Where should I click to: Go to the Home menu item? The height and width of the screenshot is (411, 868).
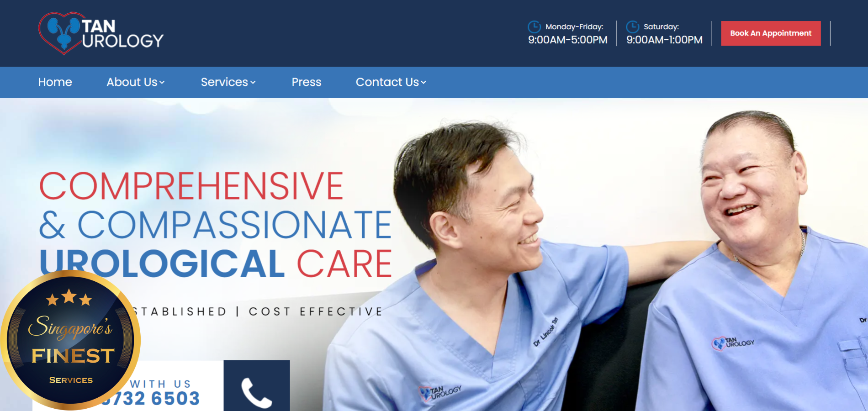coord(55,82)
